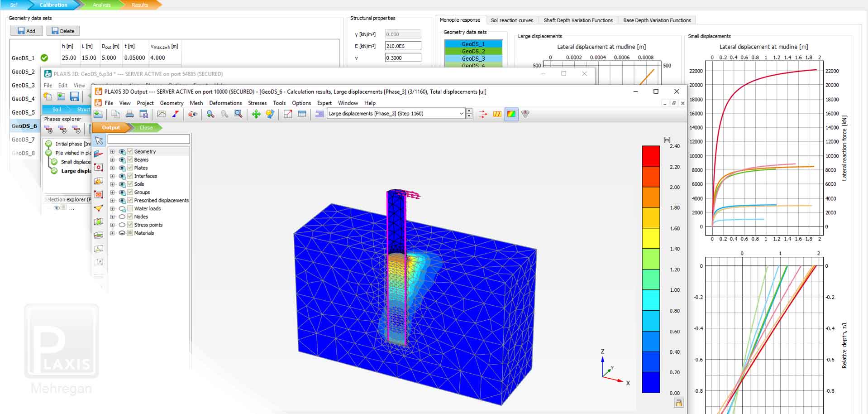Click the insert-phase icon in Phases explorer

click(x=62, y=130)
